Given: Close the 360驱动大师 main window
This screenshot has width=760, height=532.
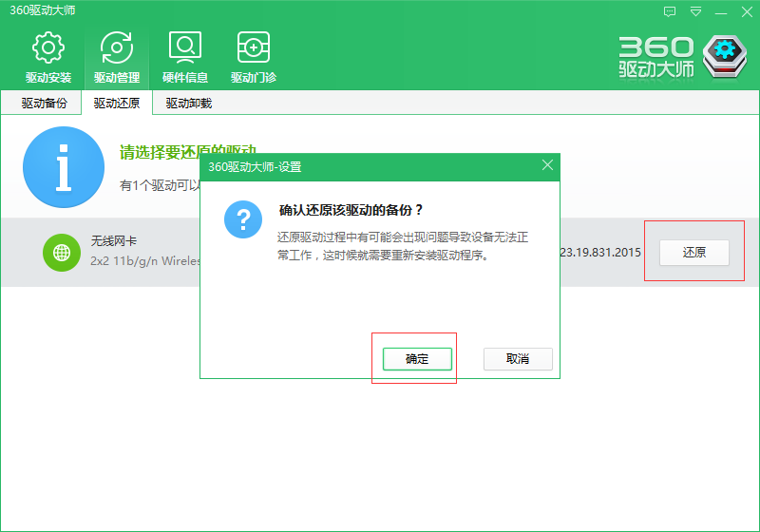Looking at the screenshot, I should pos(747,11).
